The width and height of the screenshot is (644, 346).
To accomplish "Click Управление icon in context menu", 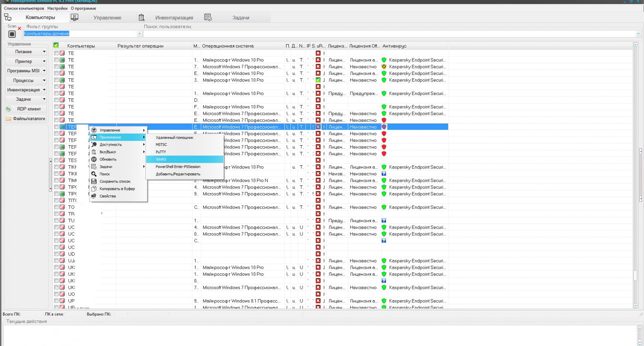I will pyautogui.click(x=94, y=130).
